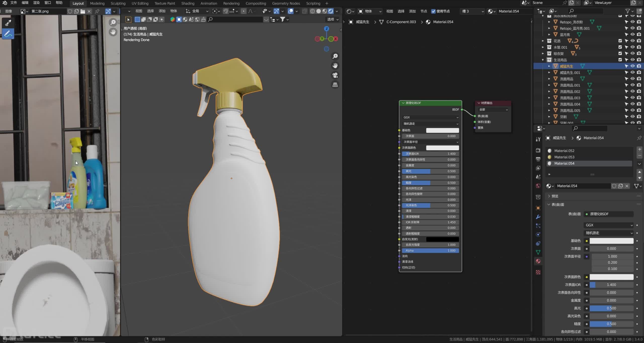Click the 基础色 color swatch in BSDF node
Screen dimensions: 644x343
442,130
